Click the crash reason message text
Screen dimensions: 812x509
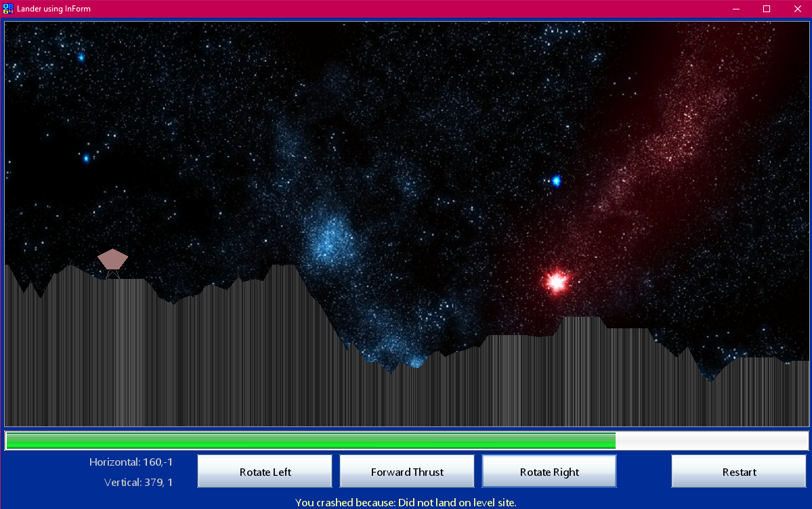tap(406, 502)
